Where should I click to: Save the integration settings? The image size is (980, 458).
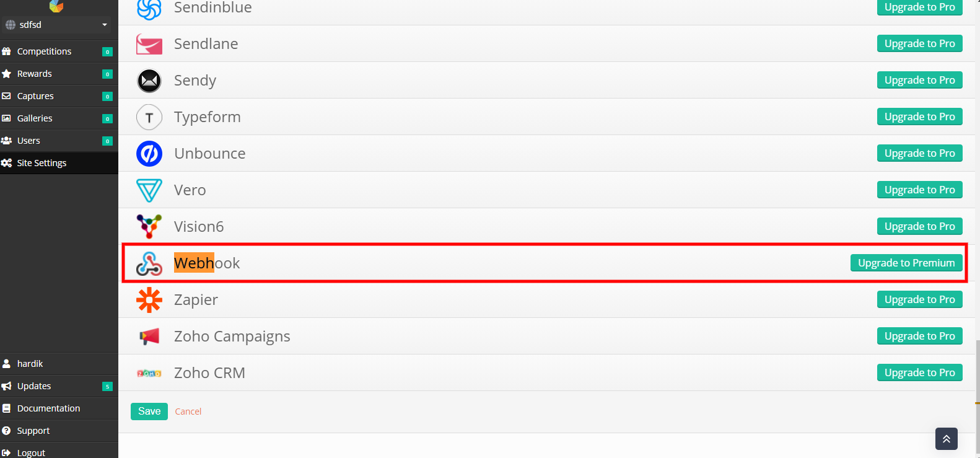coord(149,412)
